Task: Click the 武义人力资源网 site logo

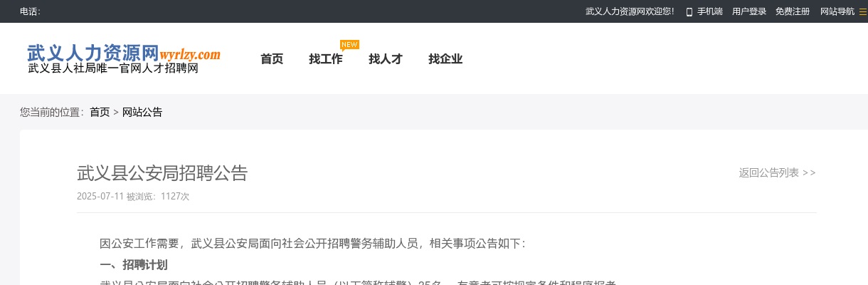Action: click(92, 53)
